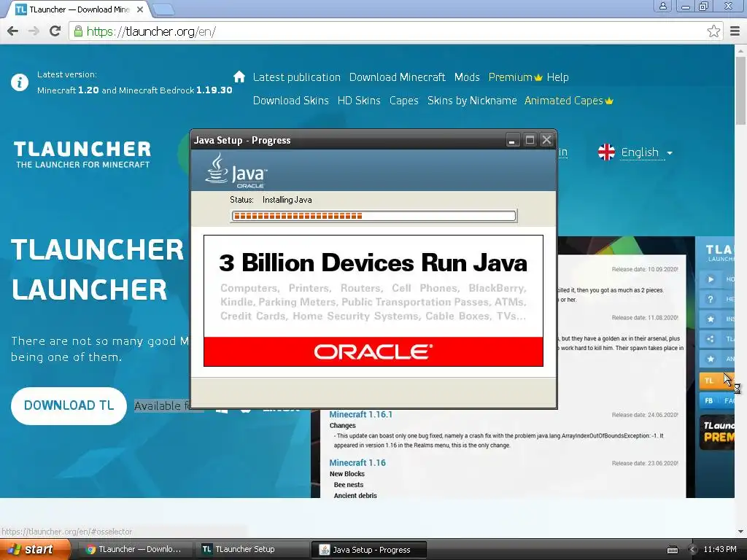Click the Java installation progress bar

[373, 216]
